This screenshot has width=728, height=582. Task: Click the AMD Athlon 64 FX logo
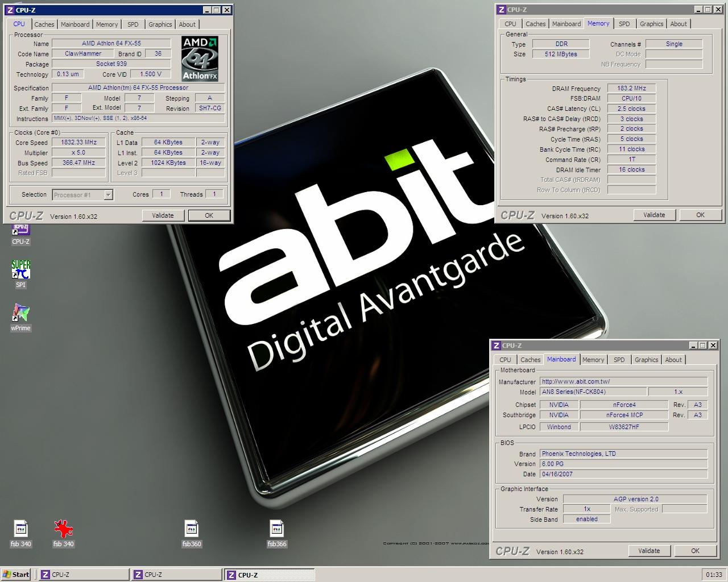pos(200,59)
